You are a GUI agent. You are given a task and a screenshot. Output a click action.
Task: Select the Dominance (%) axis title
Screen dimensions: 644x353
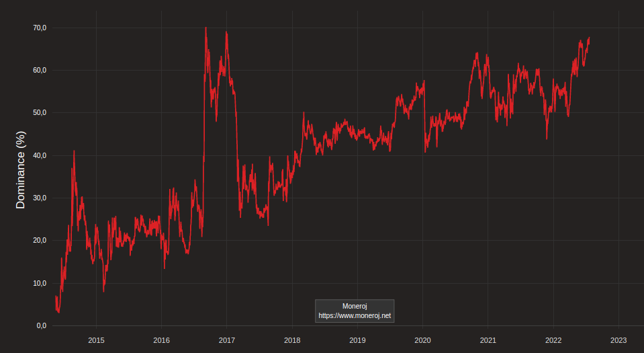click(21, 170)
